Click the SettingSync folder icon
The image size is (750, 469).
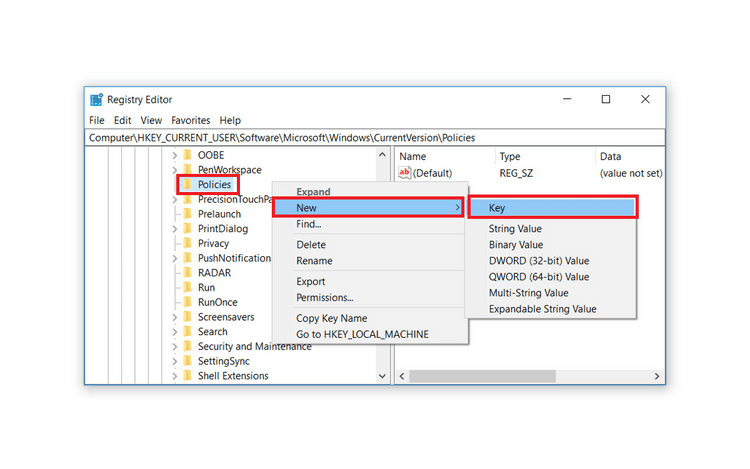(x=188, y=361)
